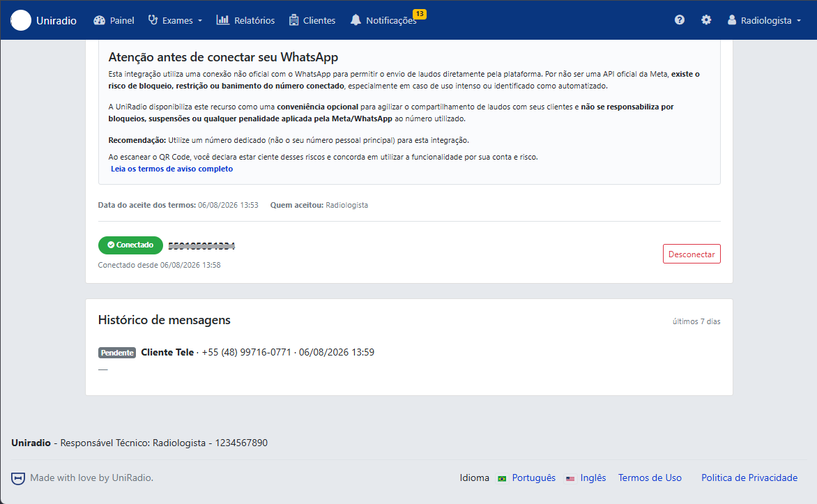817x504 pixels.
Task: Click the Relatórios bar chart icon
Action: click(x=223, y=20)
